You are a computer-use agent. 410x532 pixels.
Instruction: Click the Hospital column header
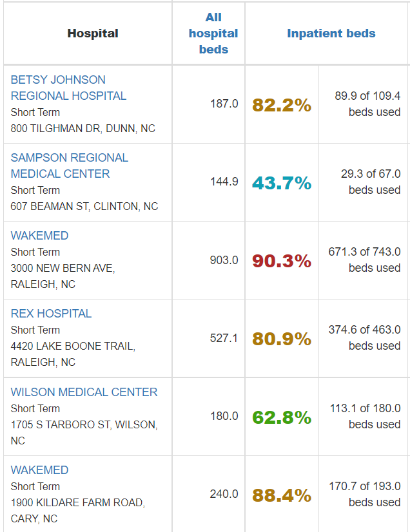click(x=93, y=33)
